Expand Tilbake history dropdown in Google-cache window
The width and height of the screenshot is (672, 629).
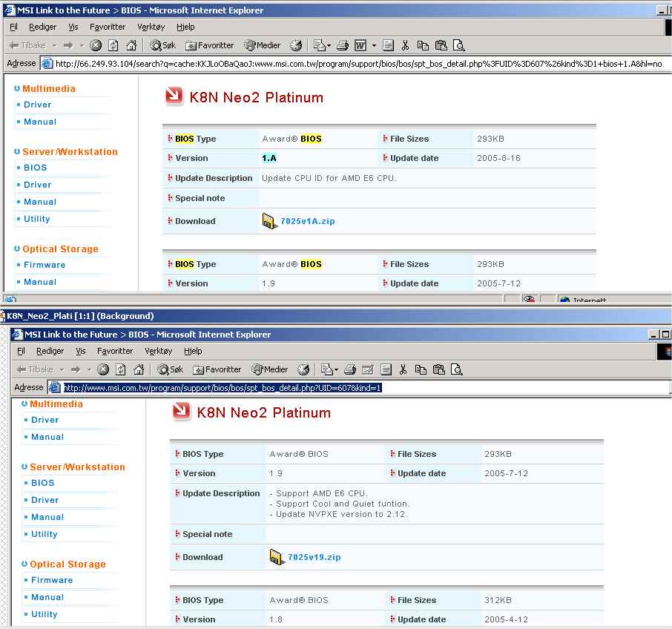[x=55, y=45]
